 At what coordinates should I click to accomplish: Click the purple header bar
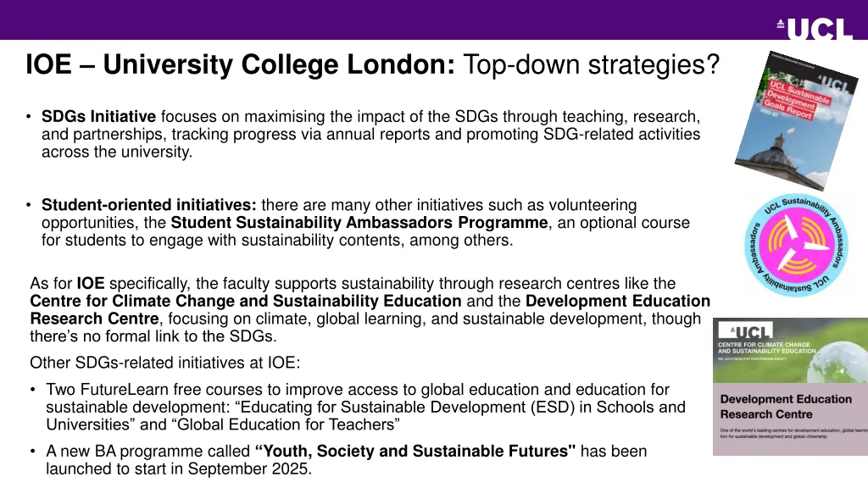click(x=381, y=19)
